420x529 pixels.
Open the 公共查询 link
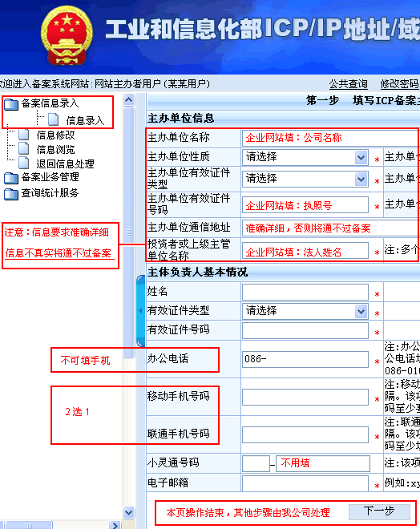(348, 83)
